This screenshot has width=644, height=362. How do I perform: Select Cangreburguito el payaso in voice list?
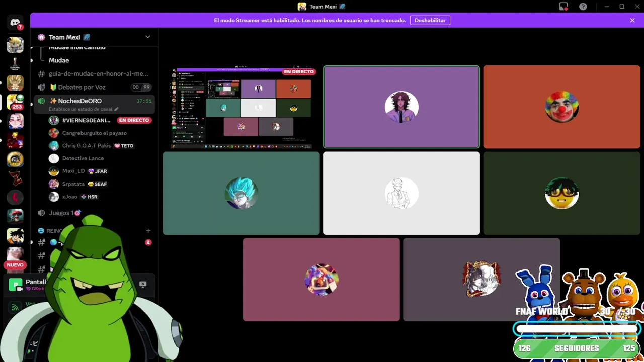coord(95,133)
